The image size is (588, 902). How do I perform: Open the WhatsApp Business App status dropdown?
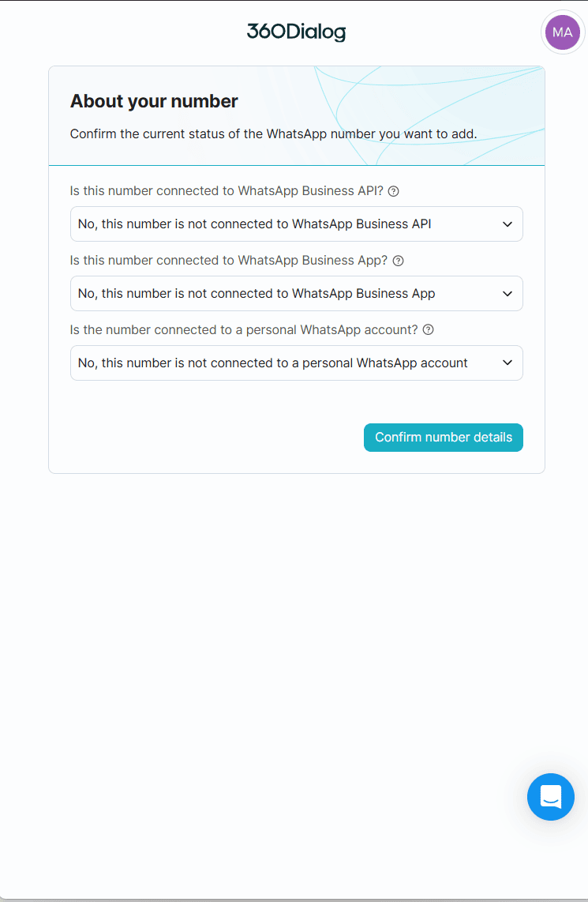[x=276, y=294]
